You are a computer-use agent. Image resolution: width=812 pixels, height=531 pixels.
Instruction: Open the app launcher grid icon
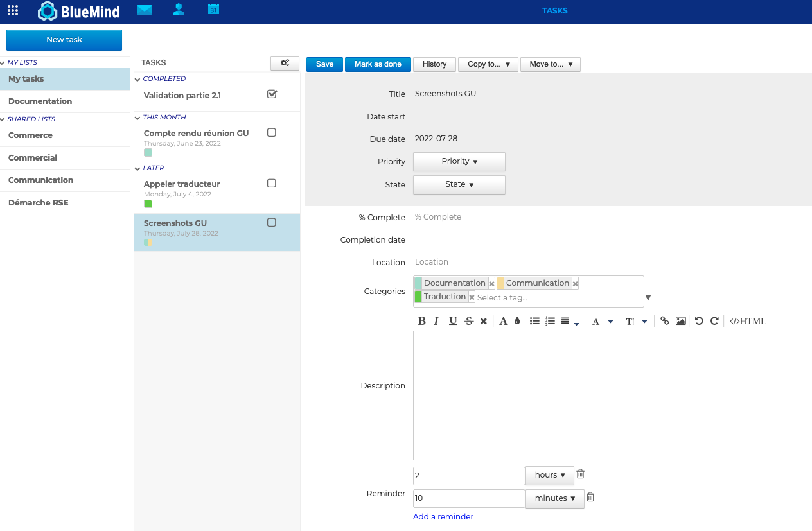[12, 10]
